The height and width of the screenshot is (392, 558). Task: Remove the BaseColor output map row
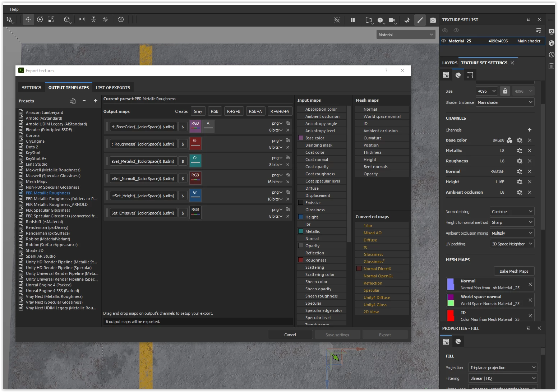click(x=288, y=130)
